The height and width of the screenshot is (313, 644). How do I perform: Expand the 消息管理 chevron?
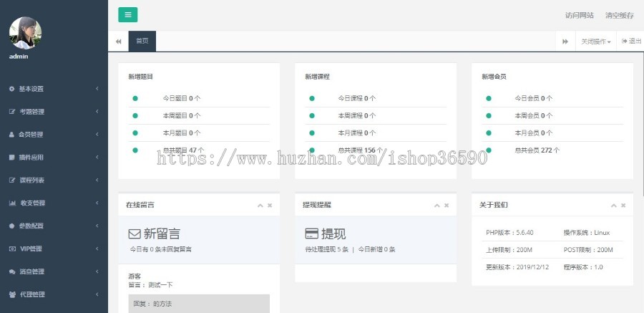pyautogui.click(x=97, y=271)
